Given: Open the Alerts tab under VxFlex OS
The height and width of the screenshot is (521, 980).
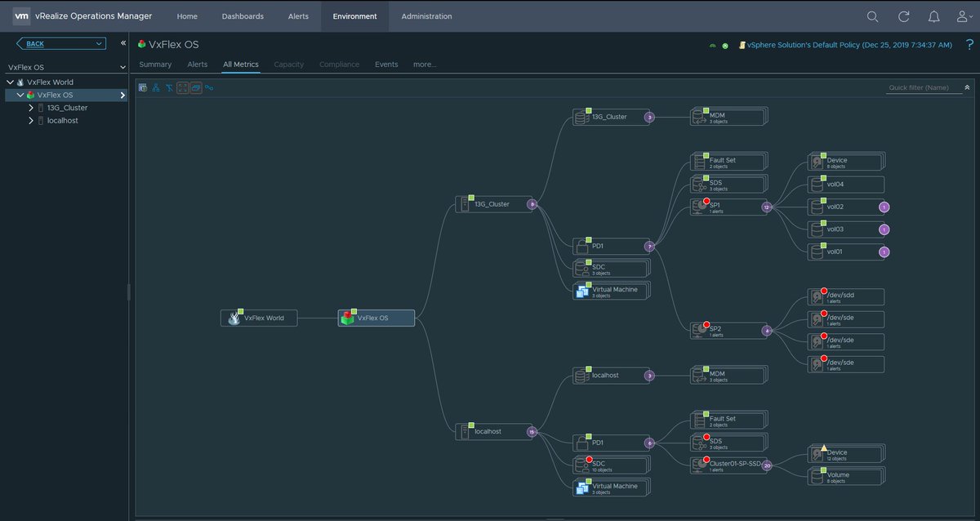Looking at the screenshot, I should (x=198, y=65).
